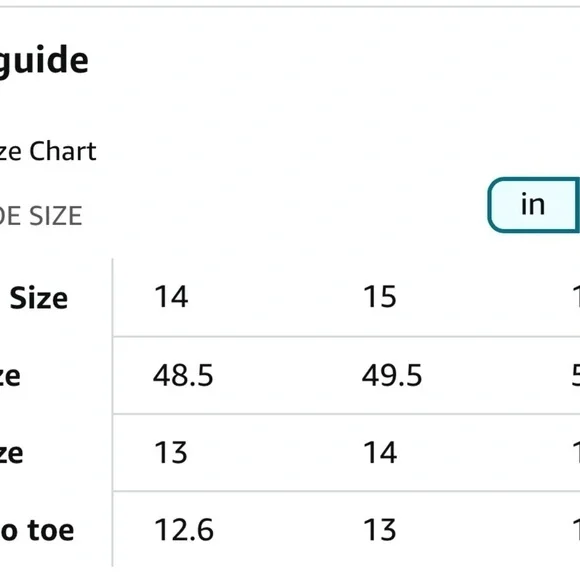This screenshot has height=580, width=580.
Task: Click partially visible value right of 49.5
Action: point(576,375)
